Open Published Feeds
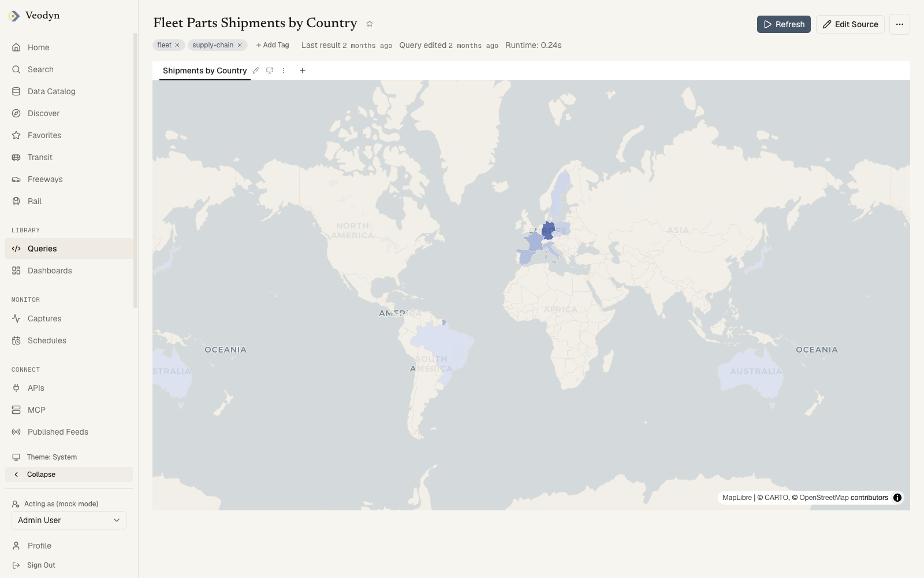Screen dimensions: 924x578 pos(69,432)
